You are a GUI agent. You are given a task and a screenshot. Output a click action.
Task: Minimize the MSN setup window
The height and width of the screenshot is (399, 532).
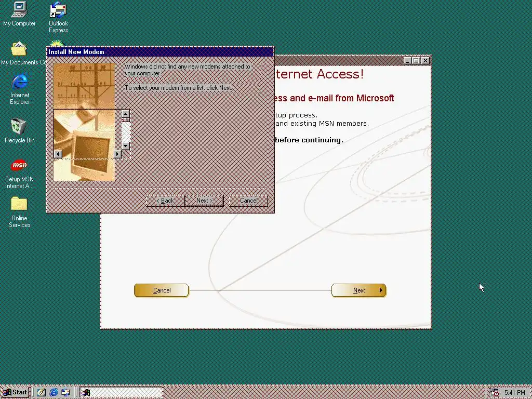point(407,61)
